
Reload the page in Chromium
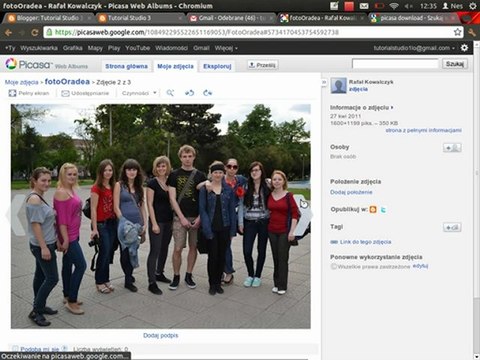34,32
